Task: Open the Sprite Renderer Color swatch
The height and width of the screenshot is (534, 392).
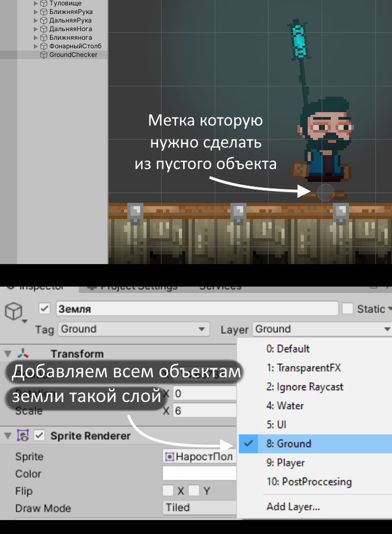Action: [x=199, y=474]
